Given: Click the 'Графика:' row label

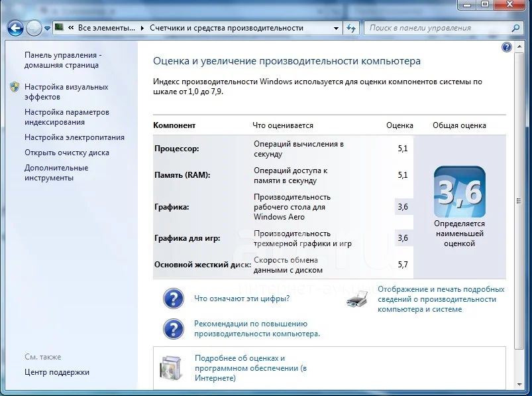Looking at the screenshot, I should coord(172,207).
